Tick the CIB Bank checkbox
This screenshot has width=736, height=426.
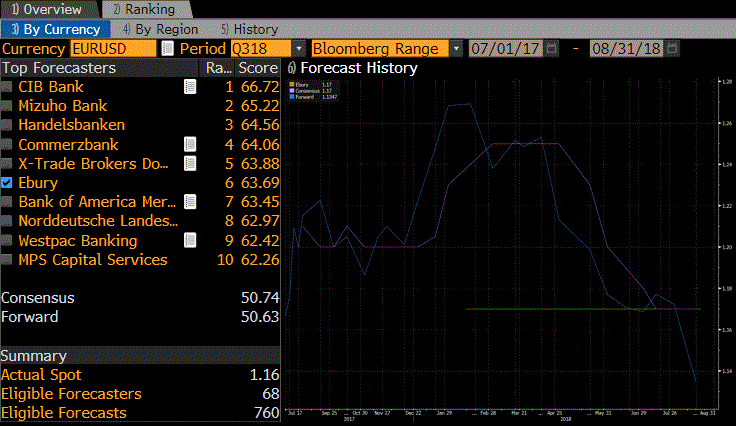pyautogui.click(x=7, y=87)
